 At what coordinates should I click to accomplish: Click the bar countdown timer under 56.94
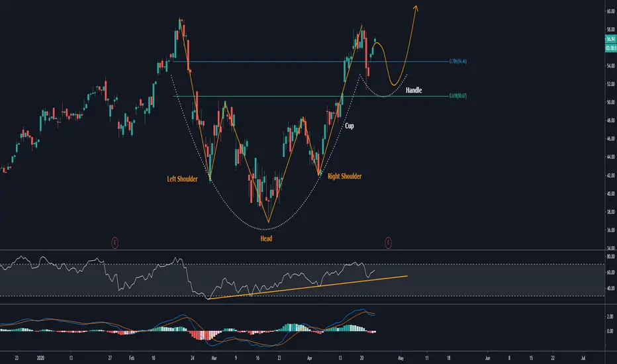pos(610,48)
